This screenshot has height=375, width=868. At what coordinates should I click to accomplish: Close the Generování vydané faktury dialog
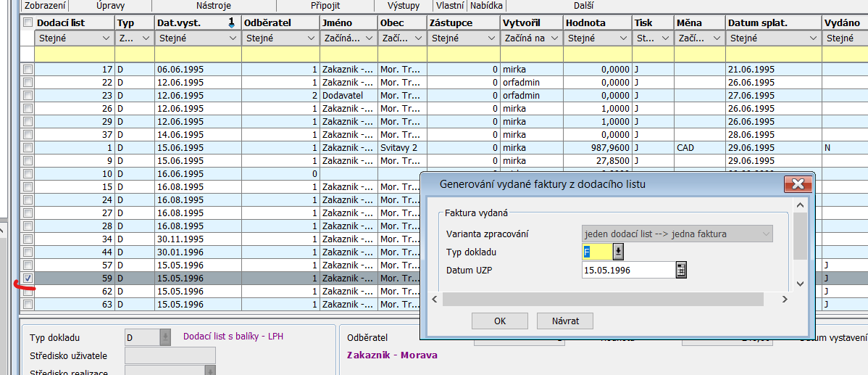[x=797, y=184]
